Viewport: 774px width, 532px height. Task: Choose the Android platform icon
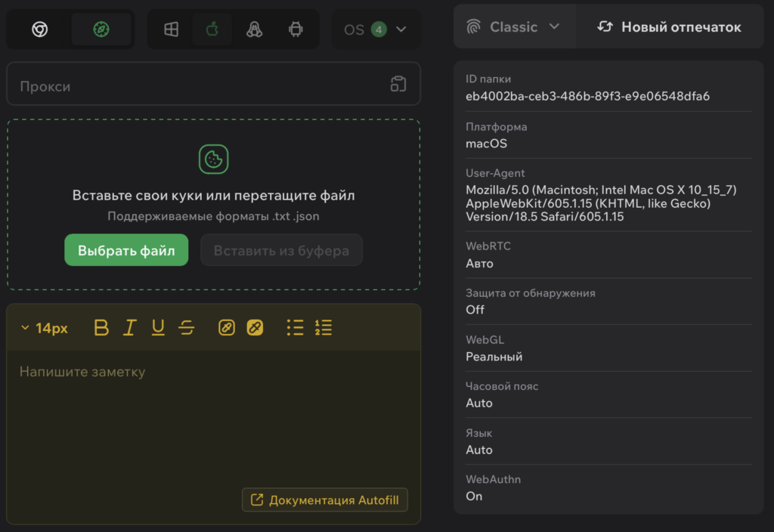(x=296, y=29)
